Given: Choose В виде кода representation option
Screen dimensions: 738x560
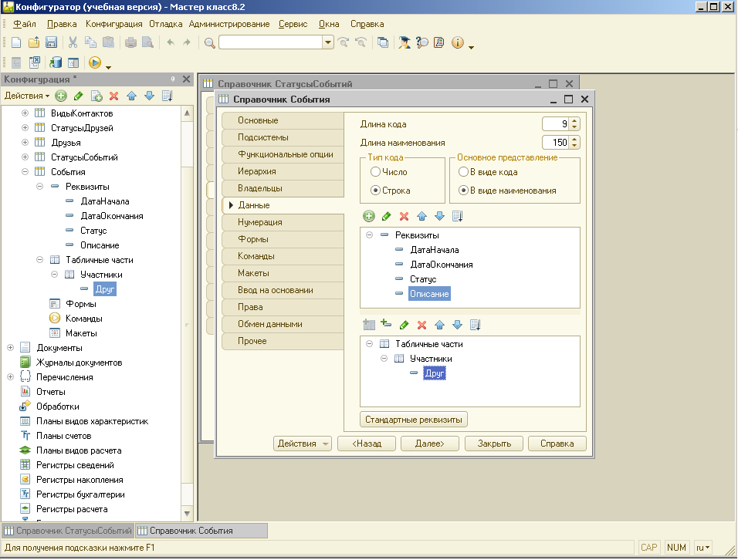Looking at the screenshot, I should pos(464,172).
